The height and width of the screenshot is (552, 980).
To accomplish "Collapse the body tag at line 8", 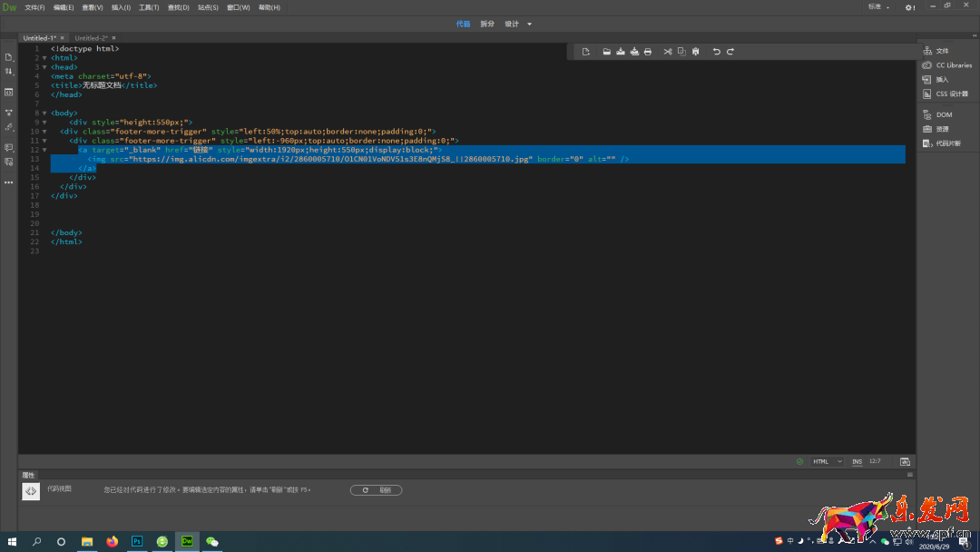I will tap(44, 113).
